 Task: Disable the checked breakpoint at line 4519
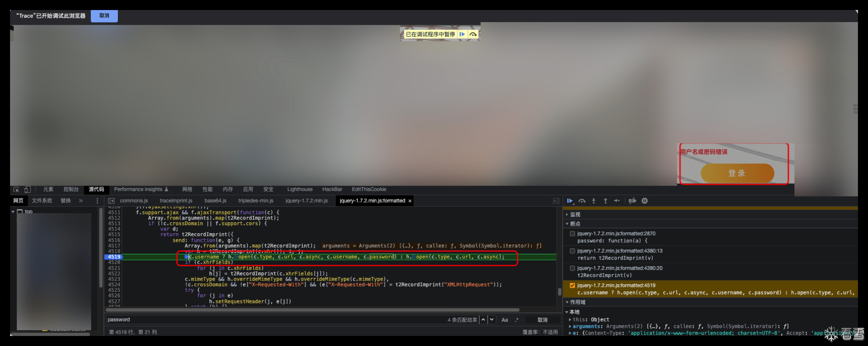pos(572,286)
